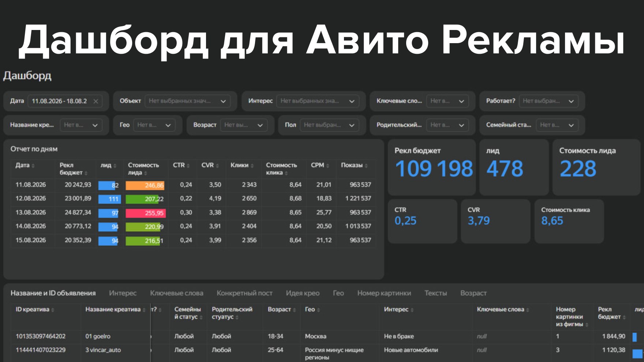Image resolution: width=644 pixels, height=362 pixels.
Task: Expand the Пол filter dropdown
Action: (329, 125)
